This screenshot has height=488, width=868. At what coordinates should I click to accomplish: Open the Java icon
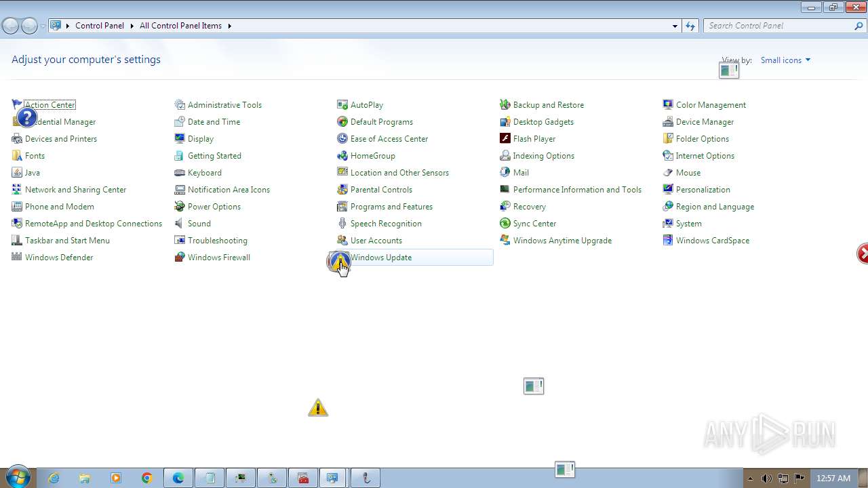pyautogui.click(x=17, y=173)
